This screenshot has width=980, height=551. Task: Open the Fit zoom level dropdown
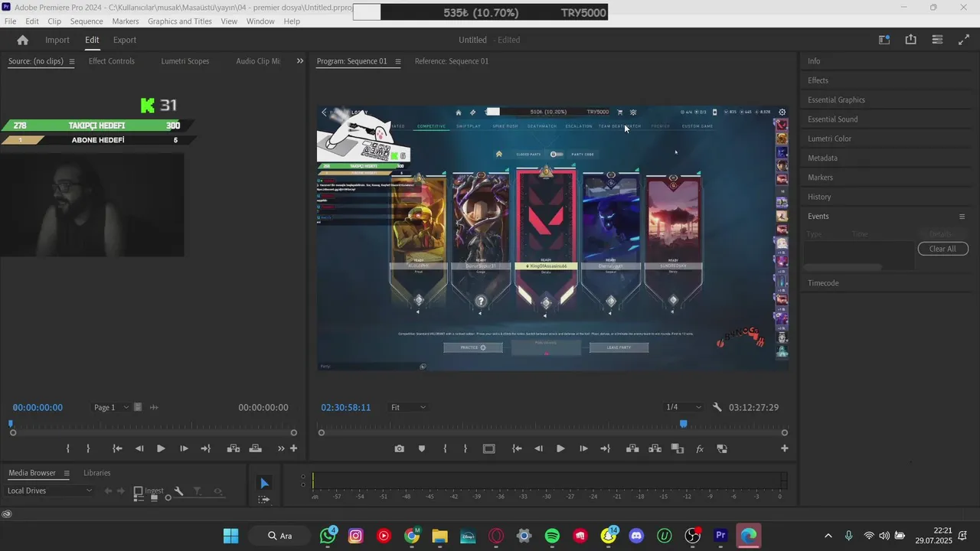[x=408, y=407]
